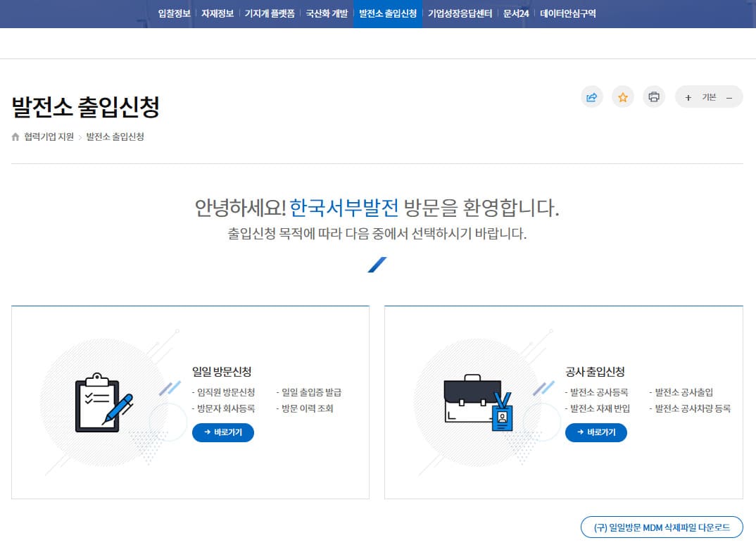This screenshot has height=557, width=756.
Task: Click 방문 이력 조회 text
Action: 307,408
